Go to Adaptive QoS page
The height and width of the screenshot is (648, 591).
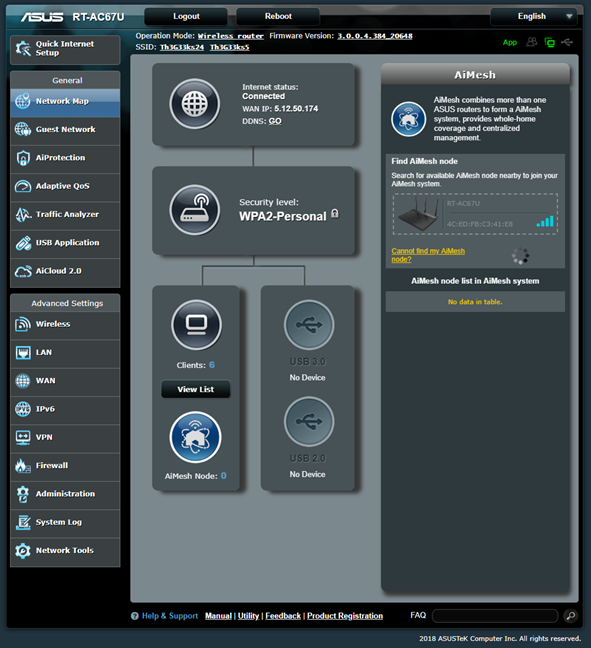point(65,186)
